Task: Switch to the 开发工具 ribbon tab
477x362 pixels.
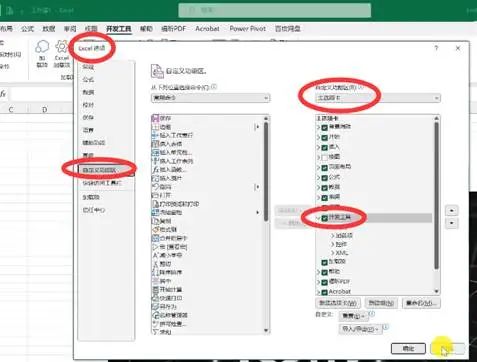Action: pos(119,29)
